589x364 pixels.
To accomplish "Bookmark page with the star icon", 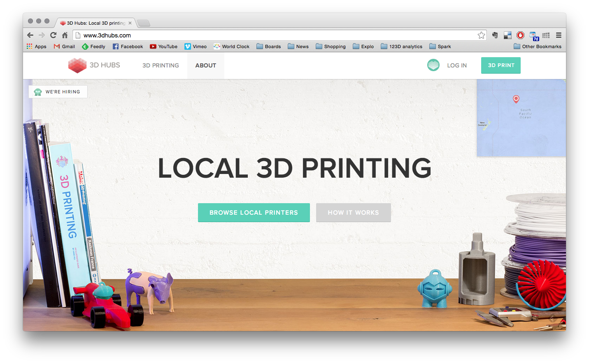I will pos(481,35).
